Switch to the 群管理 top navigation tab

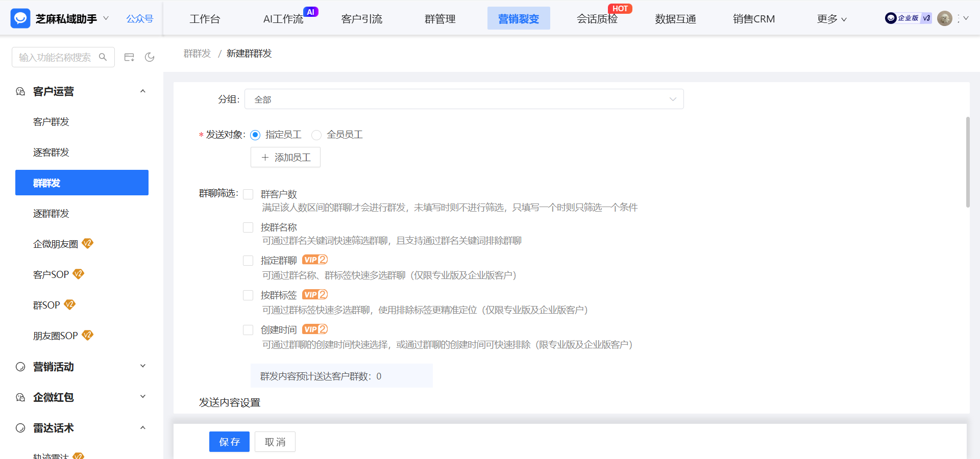tap(439, 18)
